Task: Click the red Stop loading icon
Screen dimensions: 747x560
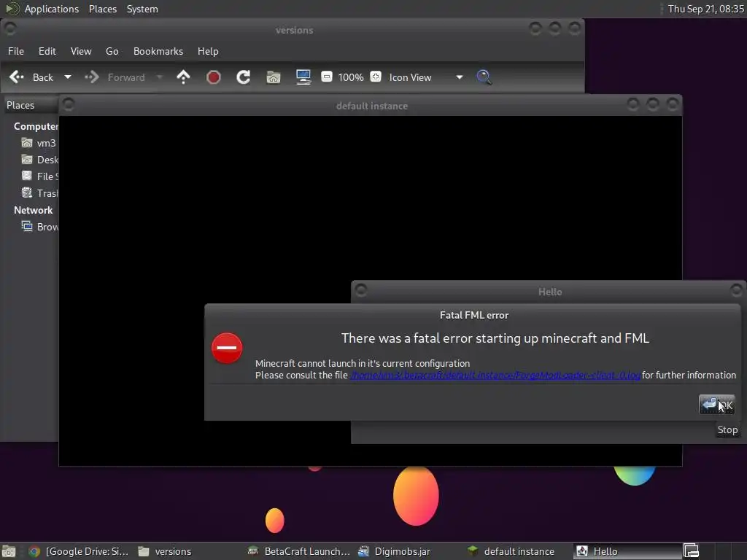Action: pos(214,77)
